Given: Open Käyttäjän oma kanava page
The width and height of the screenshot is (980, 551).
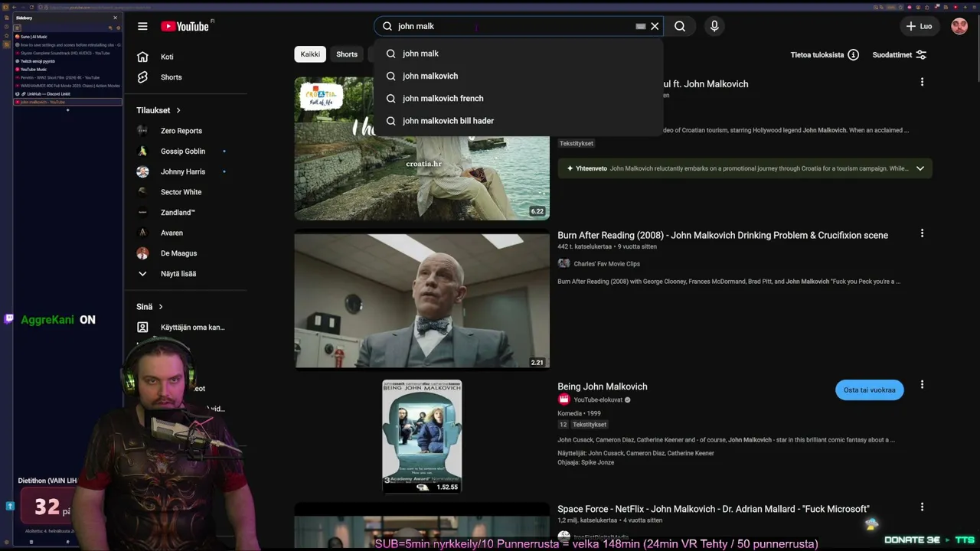Looking at the screenshot, I should pos(192,328).
